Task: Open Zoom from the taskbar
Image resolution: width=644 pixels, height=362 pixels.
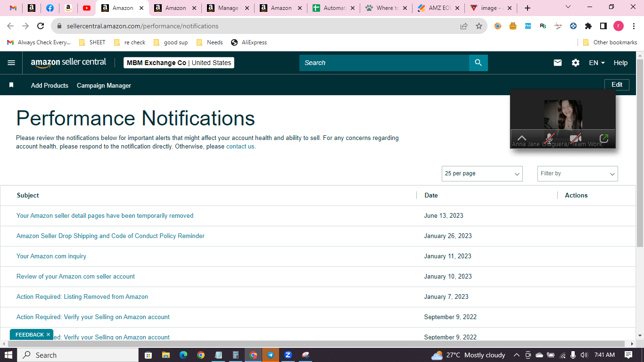Action: point(288,355)
